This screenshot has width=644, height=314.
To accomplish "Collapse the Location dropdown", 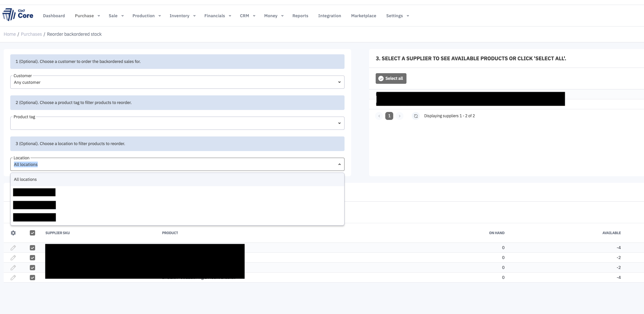I will pyautogui.click(x=339, y=164).
